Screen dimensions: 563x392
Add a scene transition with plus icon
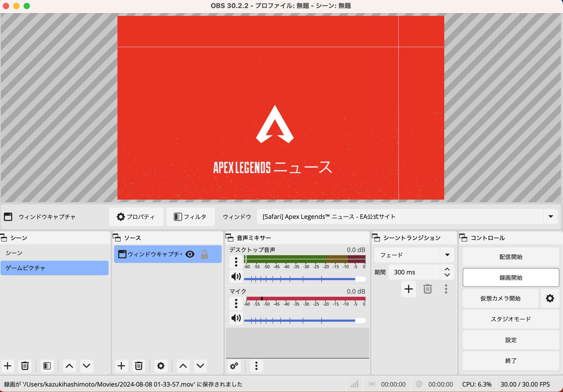pos(409,289)
